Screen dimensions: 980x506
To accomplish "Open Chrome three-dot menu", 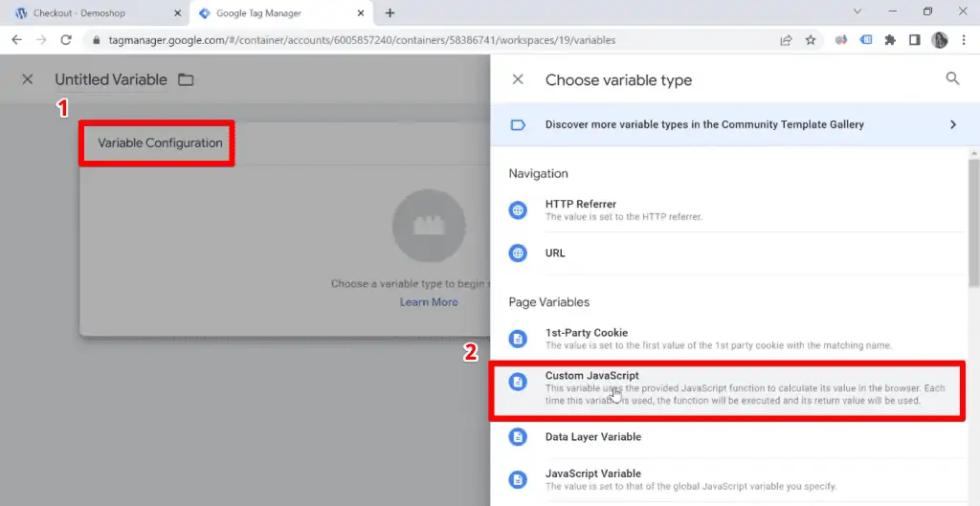I will [x=963, y=40].
